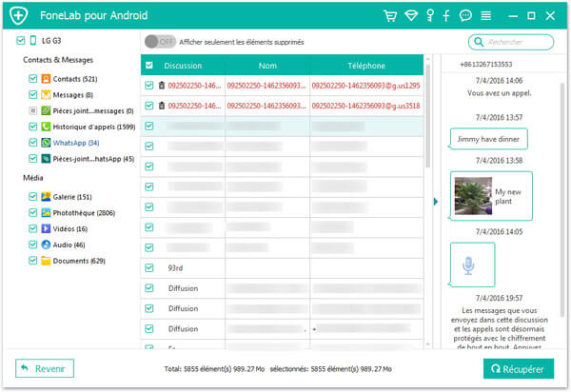Open Pièces-joint...hatsApp (45) category
Image resolution: width=571 pixels, height=392 pixels.
[x=93, y=159]
